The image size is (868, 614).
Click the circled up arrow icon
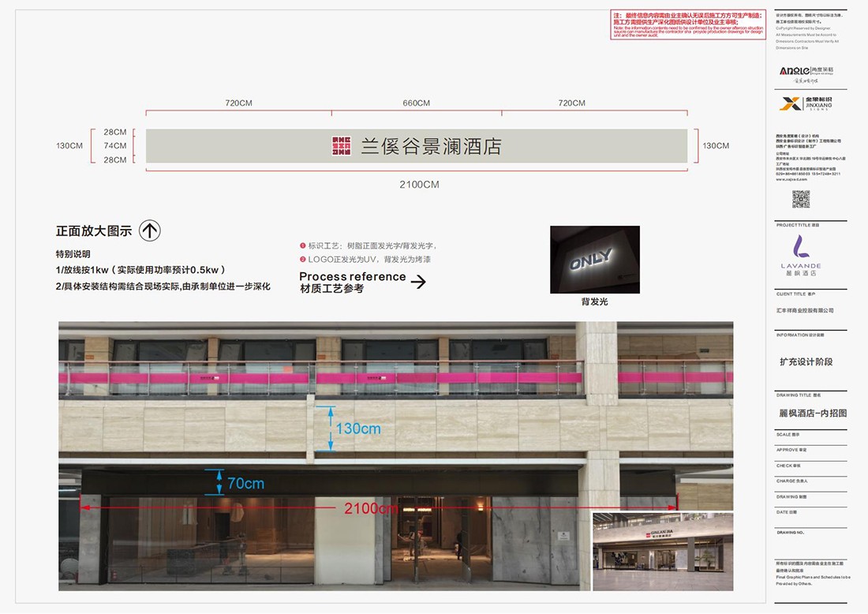click(150, 230)
